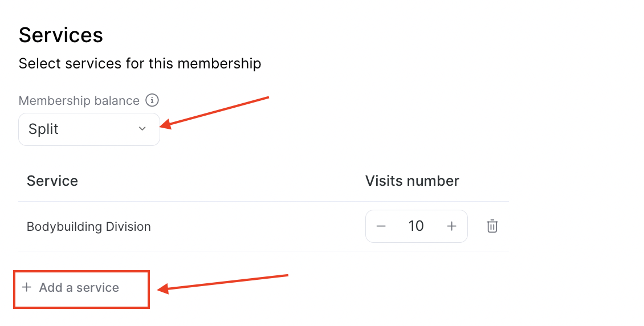
Task: Click the Add a service button text
Action: point(79,287)
